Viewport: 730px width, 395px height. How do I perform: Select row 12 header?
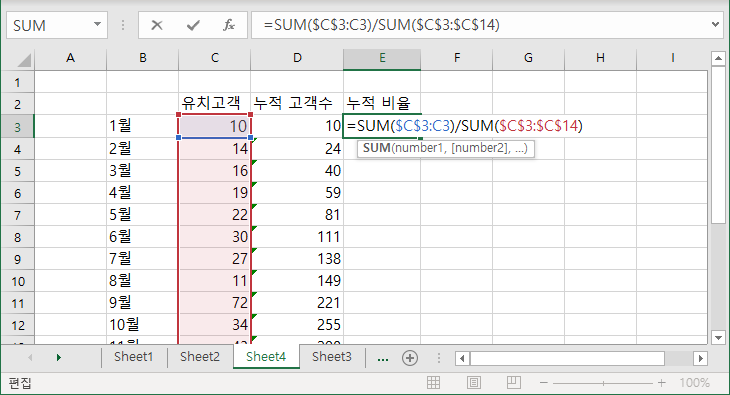coord(18,325)
